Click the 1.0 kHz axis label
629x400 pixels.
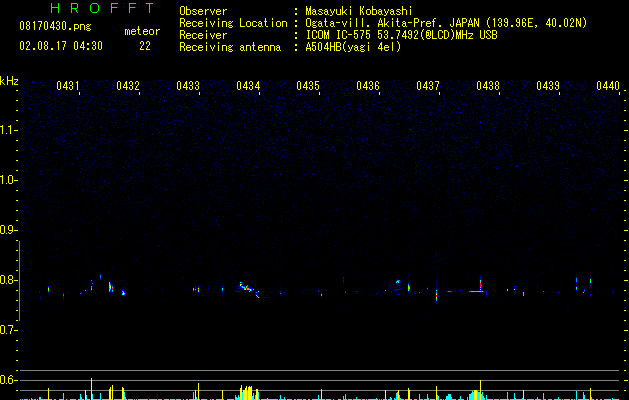[x=8, y=180]
